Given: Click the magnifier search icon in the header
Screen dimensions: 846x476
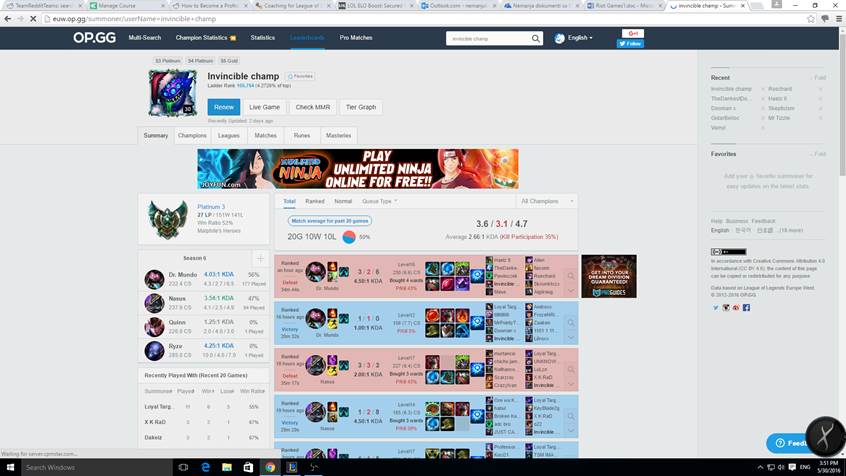Looking at the screenshot, I should click(536, 38).
